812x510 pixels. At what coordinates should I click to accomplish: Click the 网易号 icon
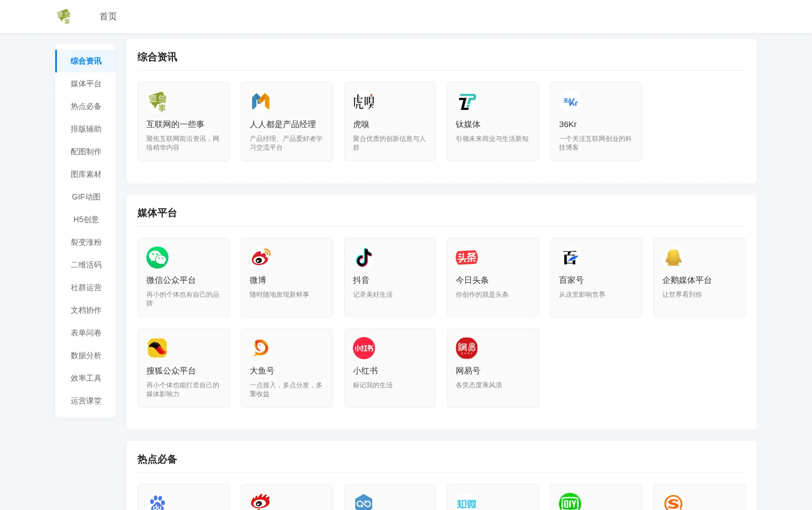click(467, 348)
